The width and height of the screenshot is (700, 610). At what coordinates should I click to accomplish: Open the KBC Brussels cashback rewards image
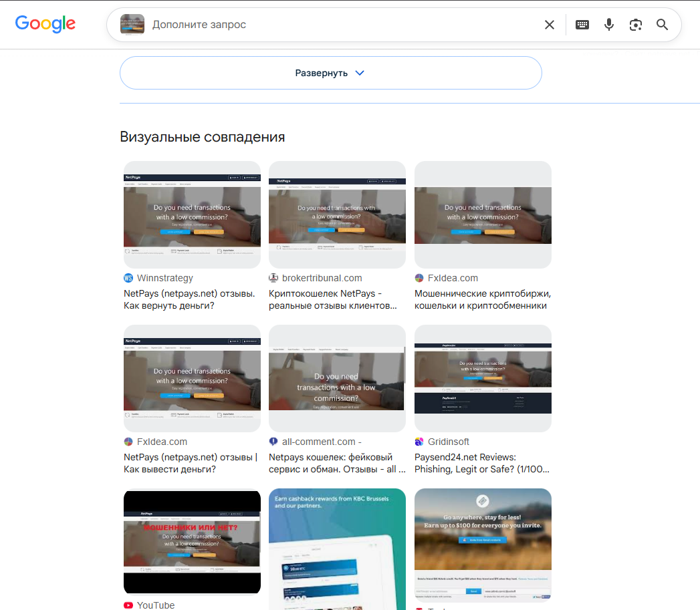click(x=337, y=549)
